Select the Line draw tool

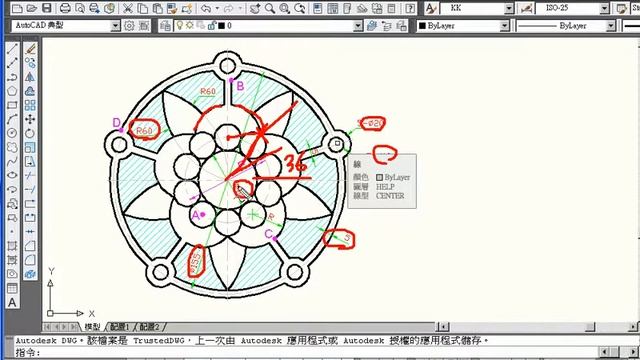[x=12, y=49]
